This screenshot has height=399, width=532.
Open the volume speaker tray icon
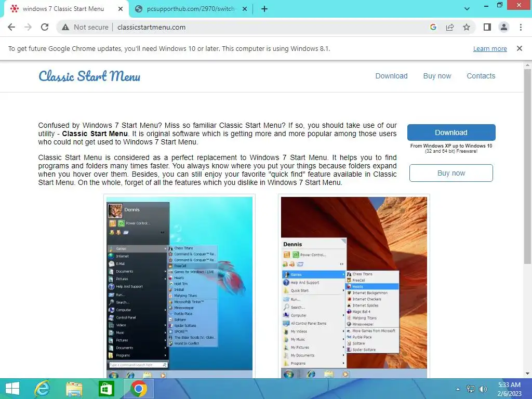(x=483, y=389)
